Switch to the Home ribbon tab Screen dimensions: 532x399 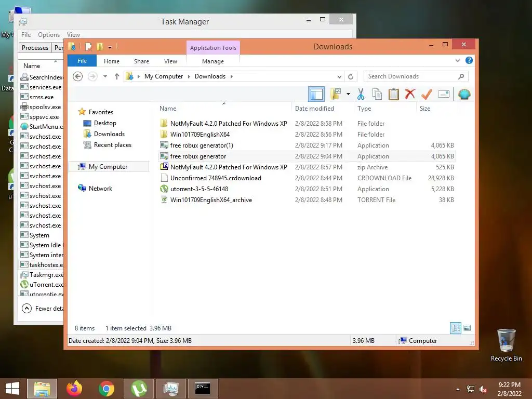pyautogui.click(x=112, y=61)
